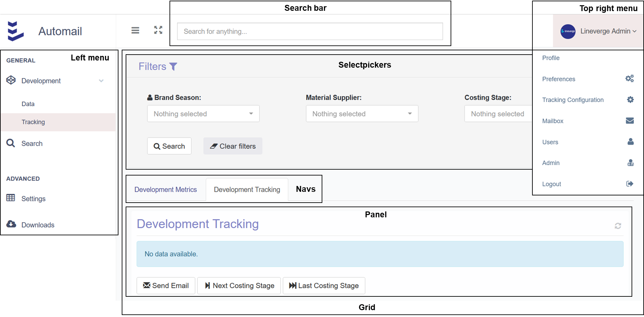Collapse the Development menu chevron
Screen dimensions: 644x317
tap(101, 81)
